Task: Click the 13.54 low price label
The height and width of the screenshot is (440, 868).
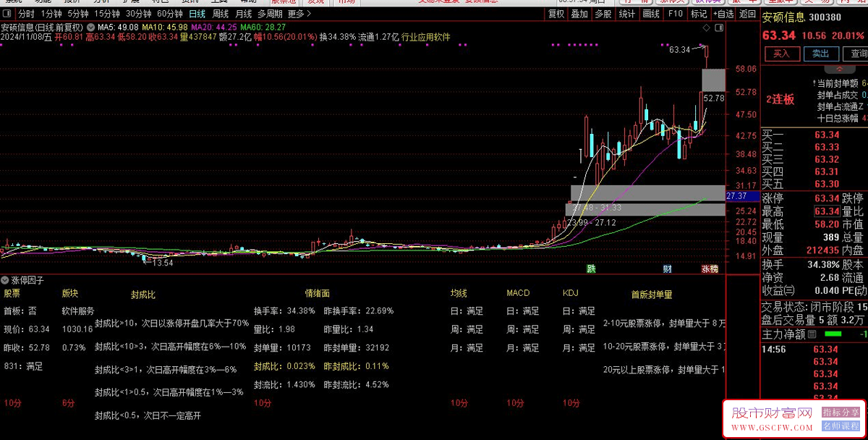Action: [163, 263]
